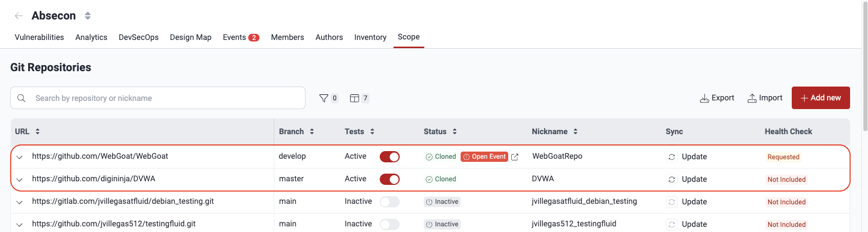Click the WebGoatRepo nickname cell
Image resolution: width=868 pixels, height=232 pixels.
(x=557, y=156)
